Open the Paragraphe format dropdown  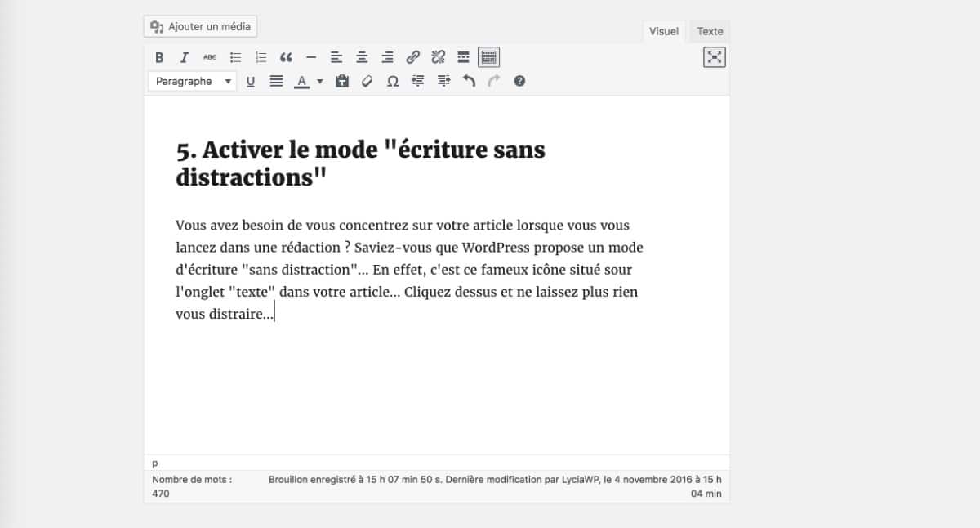click(x=192, y=81)
